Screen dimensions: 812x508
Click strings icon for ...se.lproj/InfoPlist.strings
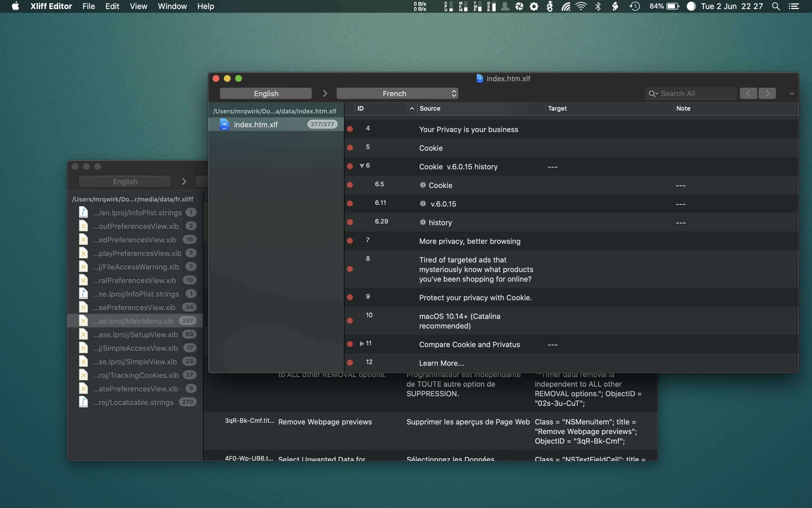pos(83,294)
